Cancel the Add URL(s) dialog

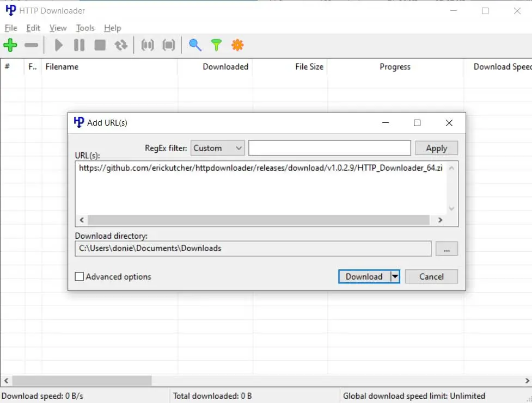[x=431, y=277]
